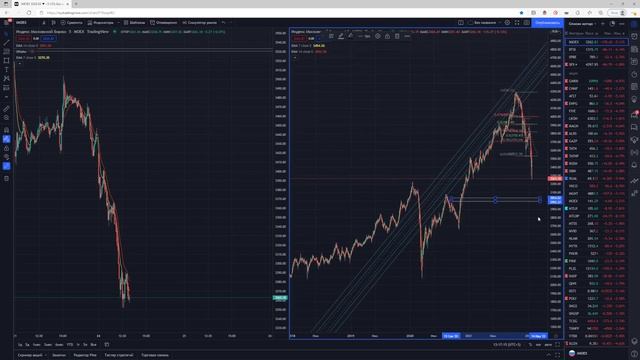Select the trend line drawing tool
The height and width of the screenshot is (360, 640).
tap(6, 43)
